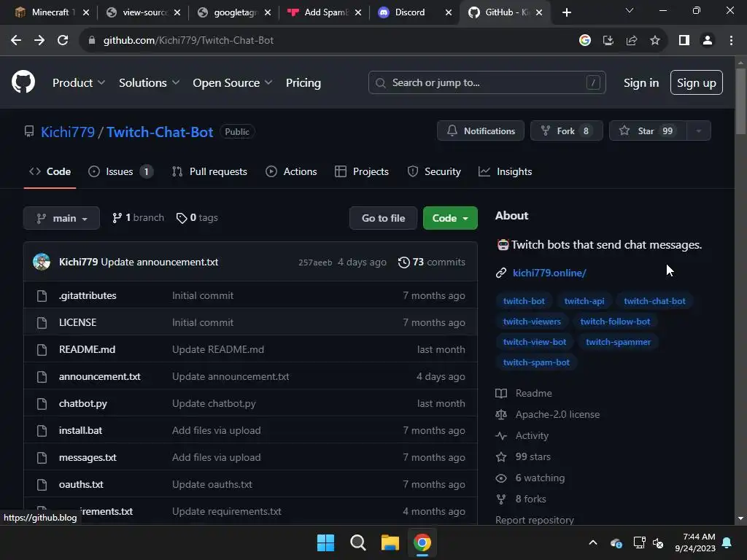Click the Notifications button

[x=481, y=131]
